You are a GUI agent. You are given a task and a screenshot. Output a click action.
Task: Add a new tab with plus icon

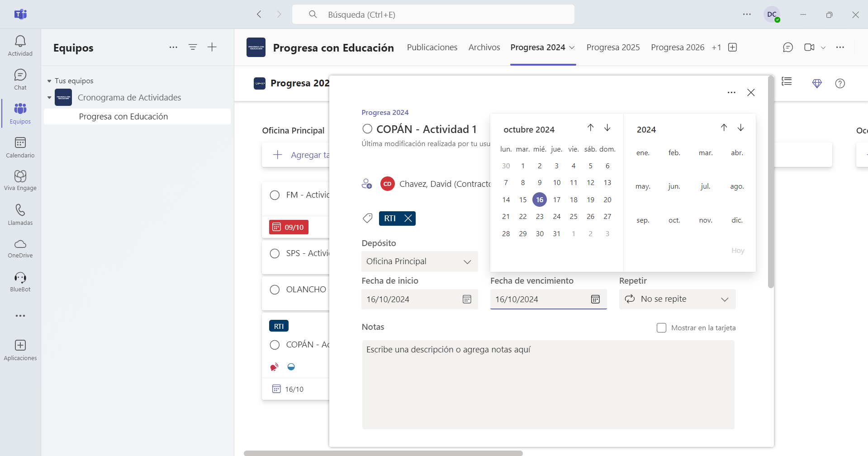733,47
